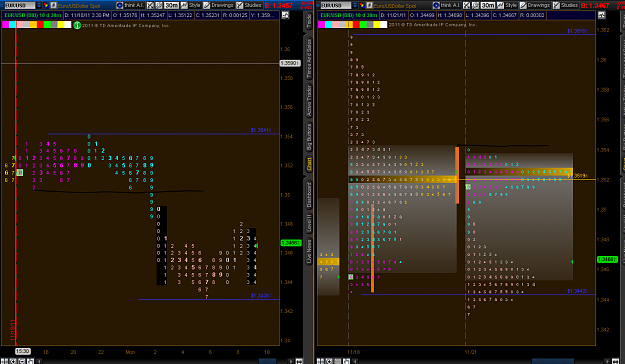Open the Style menu in left chart
The width and height of the screenshot is (625, 364).
coord(190,5)
